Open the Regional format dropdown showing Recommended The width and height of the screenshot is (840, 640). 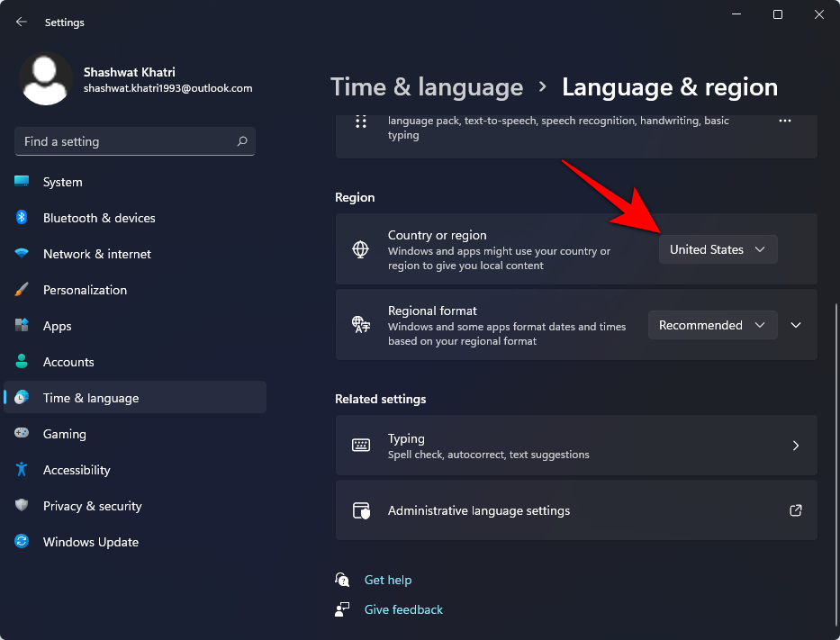pyautogui.click(x=712, y=325)
